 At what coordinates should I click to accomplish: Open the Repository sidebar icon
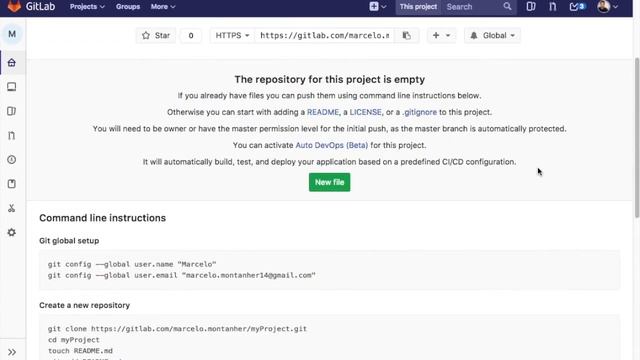click(x=12, y=87)
